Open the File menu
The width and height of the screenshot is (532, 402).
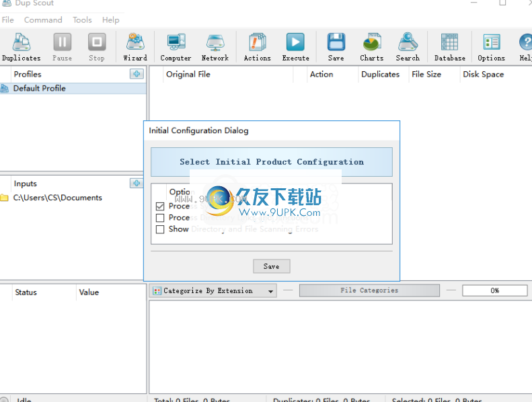tap(8, 20)
